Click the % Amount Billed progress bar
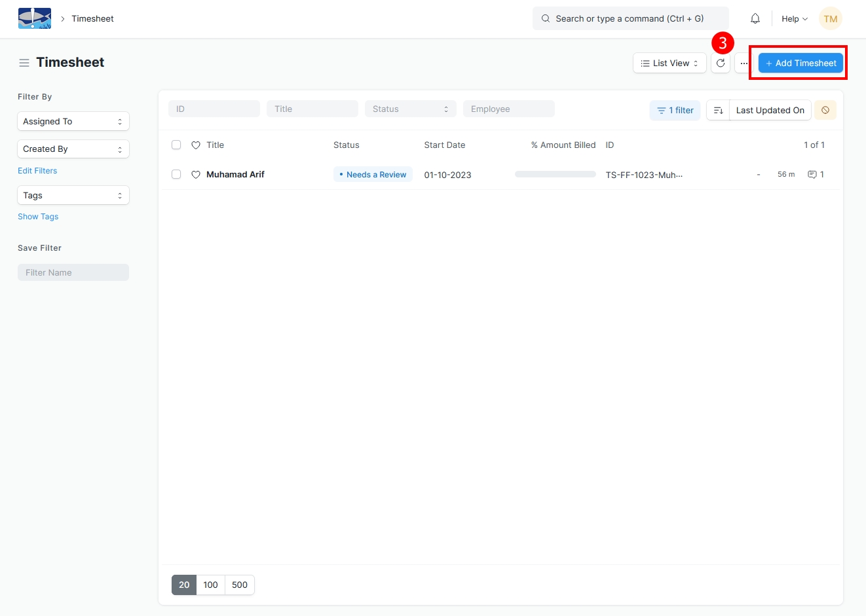 coord(555,175)
